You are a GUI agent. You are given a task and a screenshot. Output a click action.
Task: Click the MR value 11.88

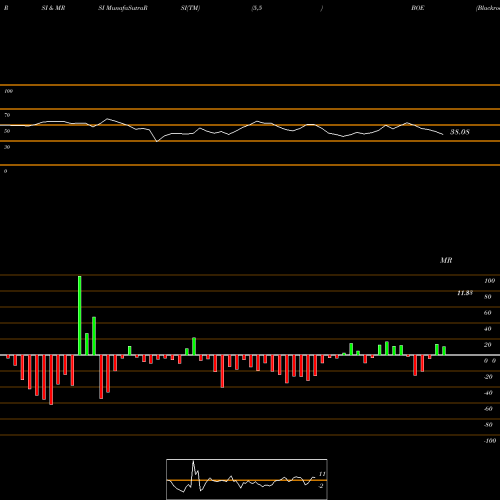pyautogui.click(x=465, y=293)
